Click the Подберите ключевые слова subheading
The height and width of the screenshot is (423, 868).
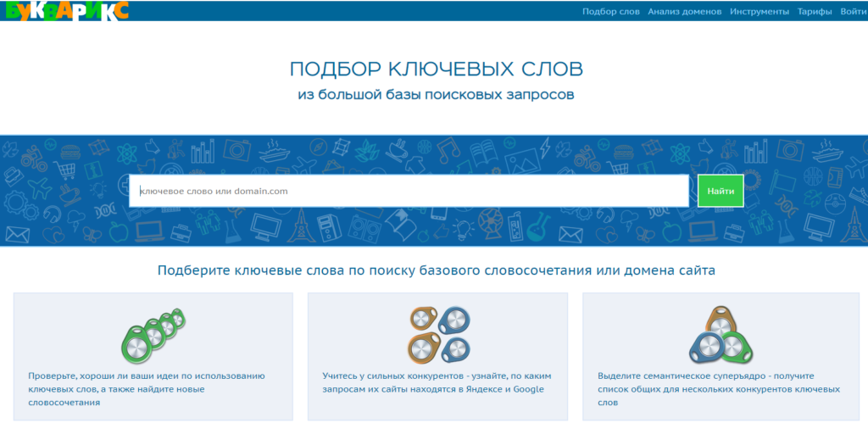coord(436,270)
